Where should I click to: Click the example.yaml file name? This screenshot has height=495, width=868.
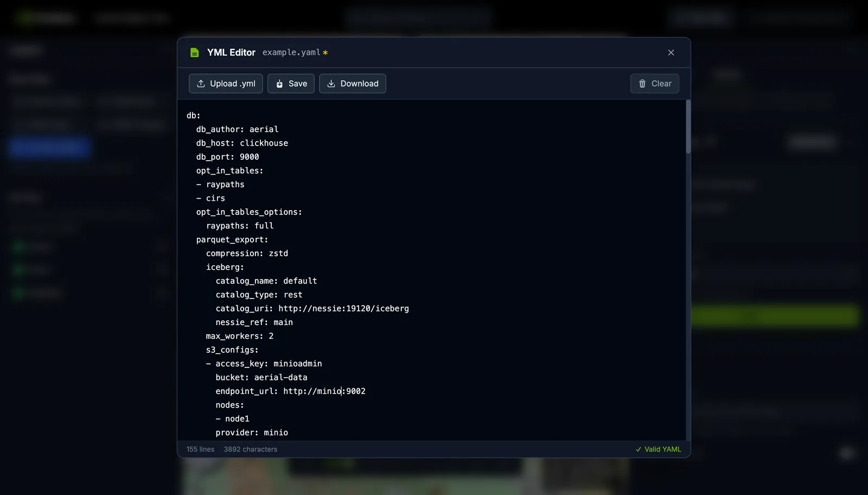[x=291, y=53]
